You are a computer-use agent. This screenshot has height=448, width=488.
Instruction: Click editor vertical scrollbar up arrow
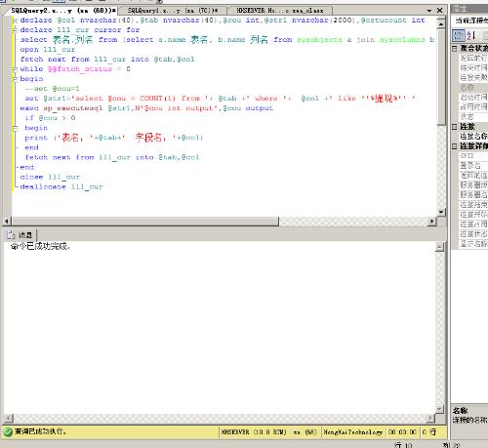point(441,23)
